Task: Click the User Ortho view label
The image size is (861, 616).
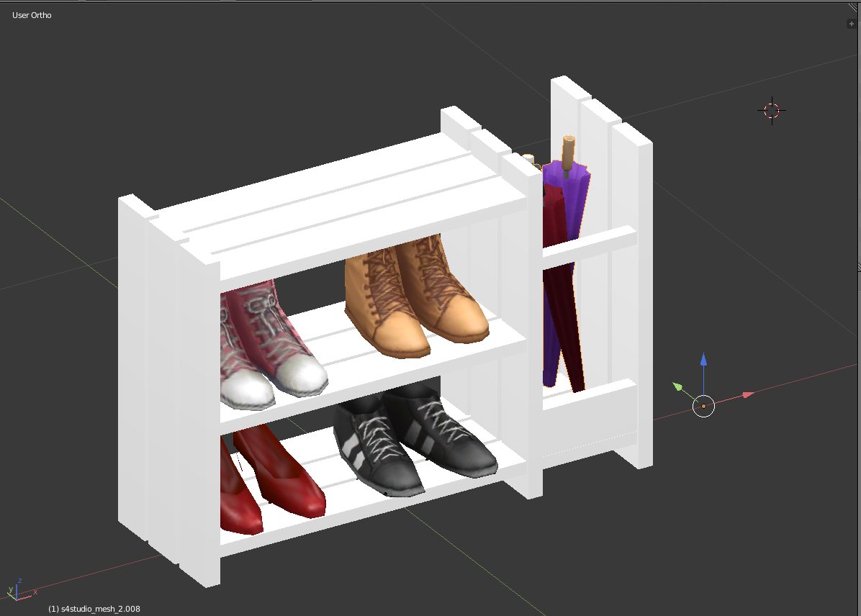Action: coord(32,15)
